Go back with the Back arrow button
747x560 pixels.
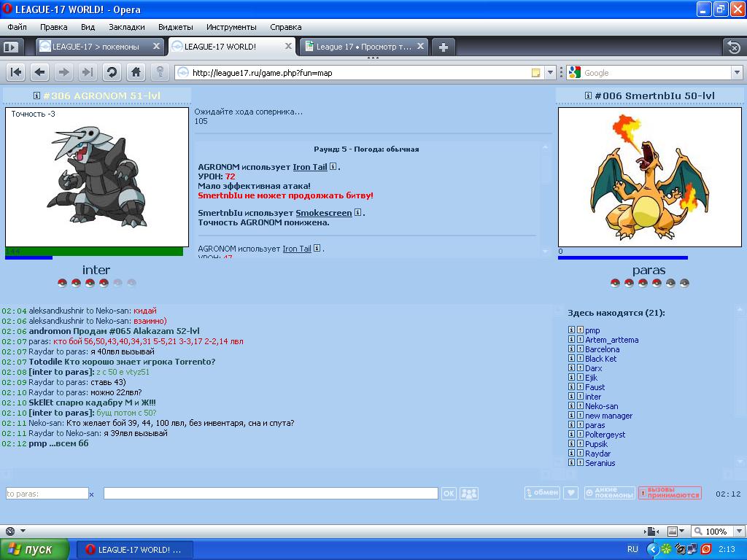(39, 72)
